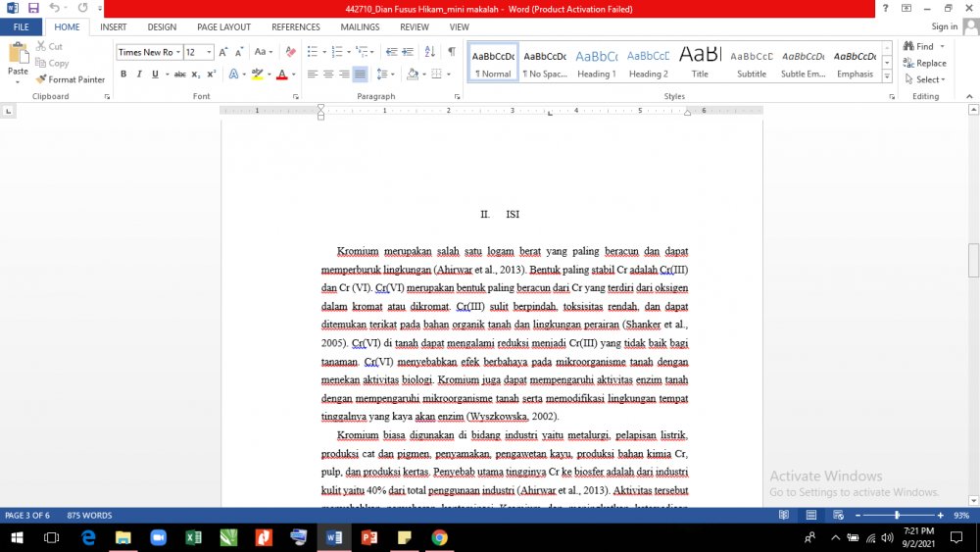Toggle Superscript formatting
Image resolution: width=980 pixels, height=552 pixels.
[x=212, y=74]
